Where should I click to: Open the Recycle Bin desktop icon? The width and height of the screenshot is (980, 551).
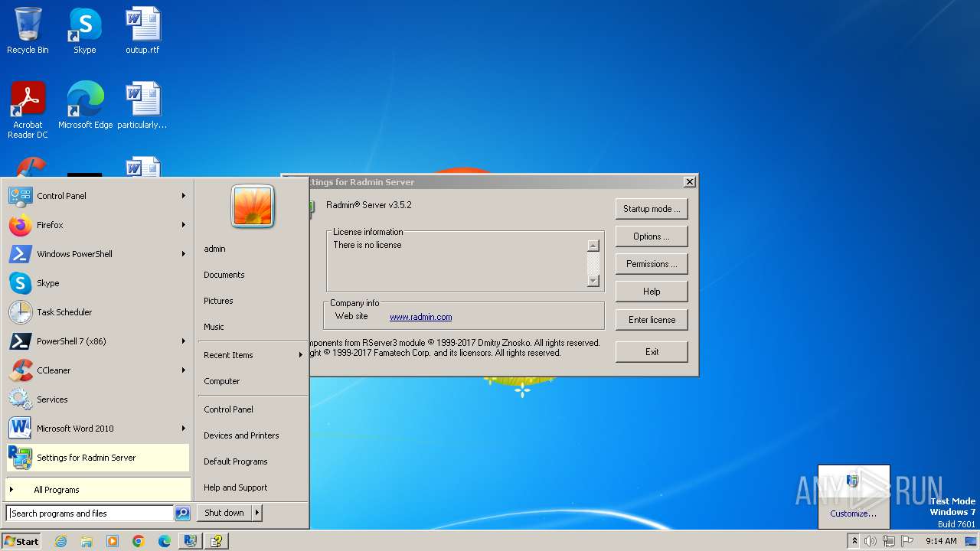pyautogui.click(x=28, y=31)
